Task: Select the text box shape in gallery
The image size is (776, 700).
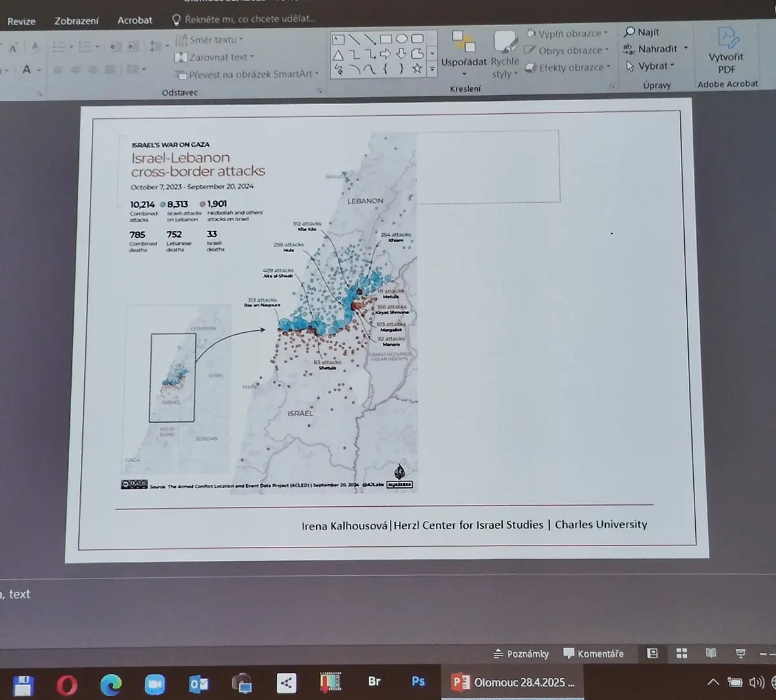Action: coord(338,39)
